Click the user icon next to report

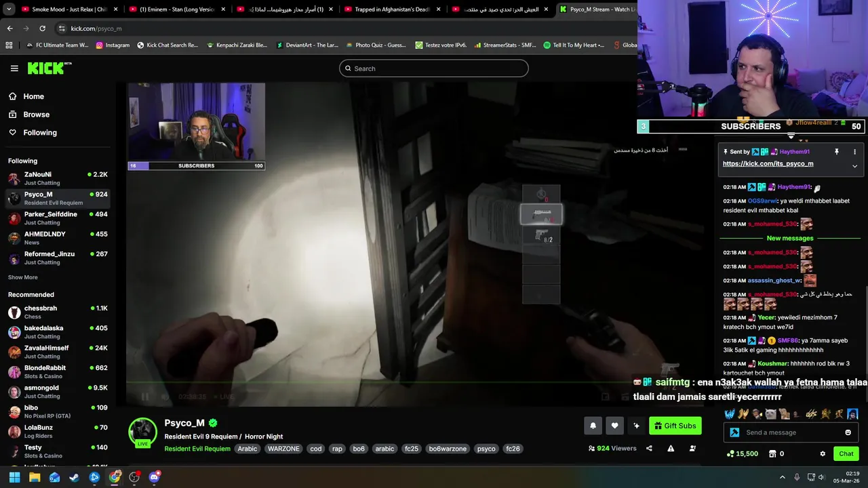click(x=692, y=448)
